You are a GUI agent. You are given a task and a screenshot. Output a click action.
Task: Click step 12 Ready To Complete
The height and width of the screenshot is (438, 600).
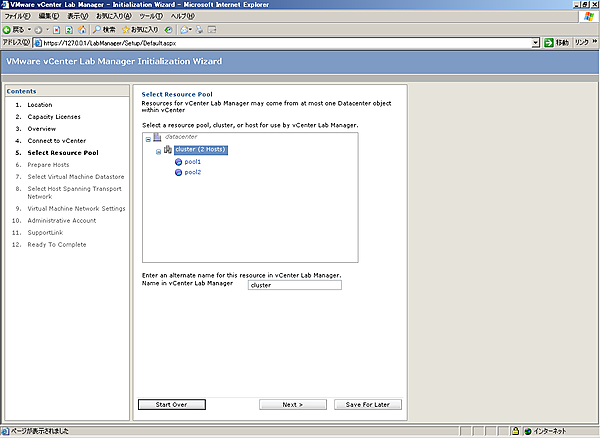pos(57,244)
